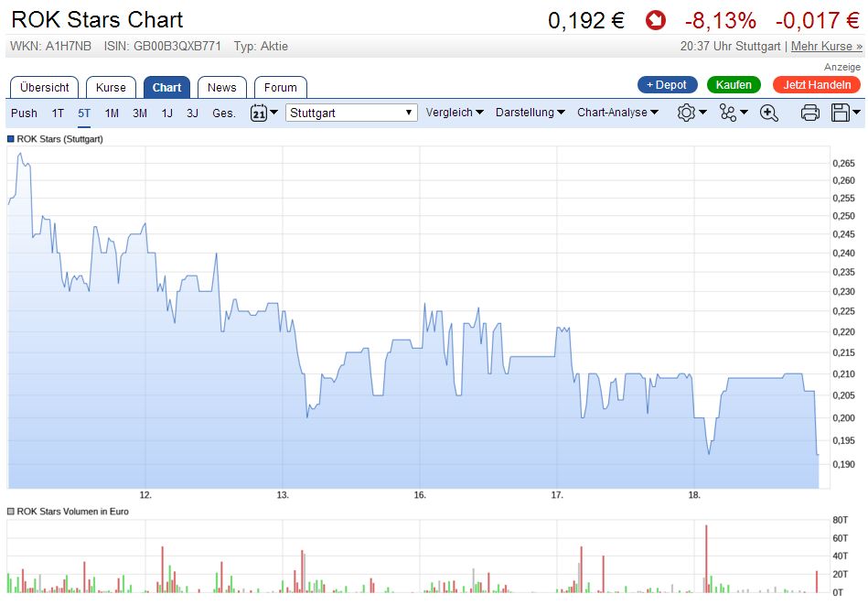Click the 0,190 price axis label
The height and width of the screenshot is (605, 868).
[843, 464]
